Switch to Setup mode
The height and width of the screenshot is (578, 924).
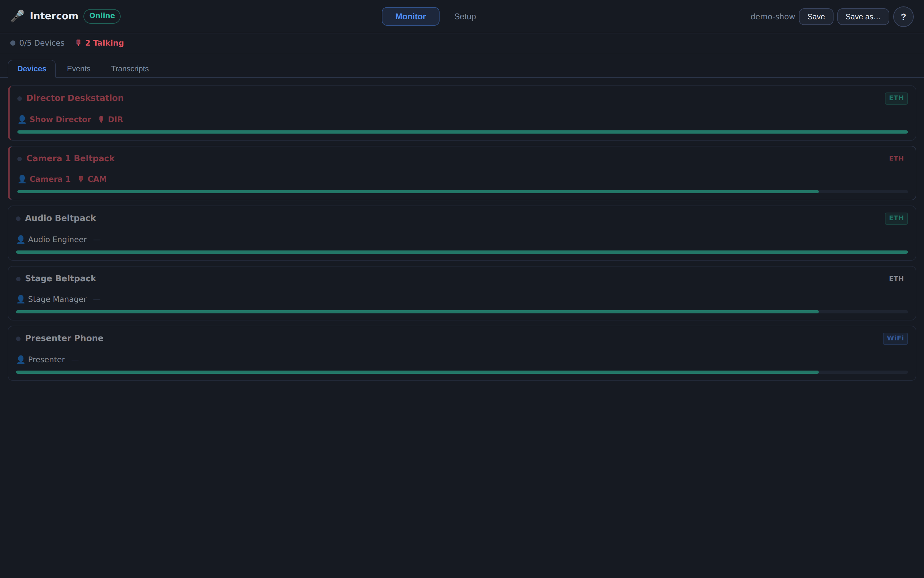tap(465, 16)
